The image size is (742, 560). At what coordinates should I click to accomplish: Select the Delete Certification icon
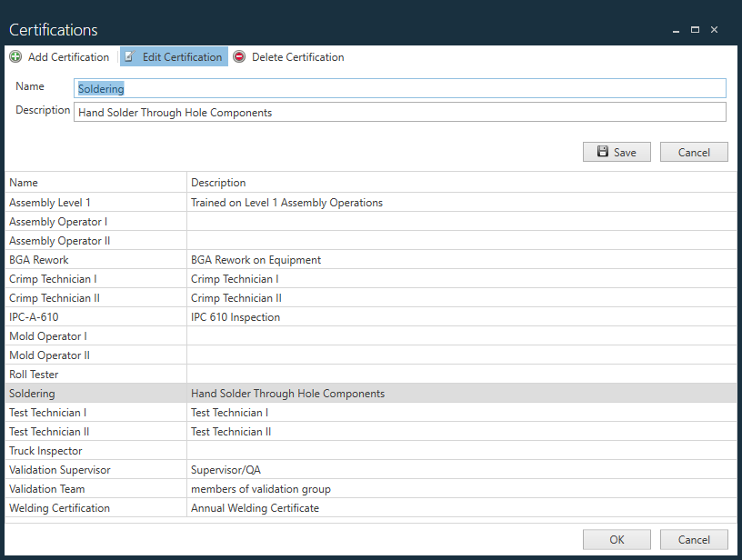tap(237, 56)
